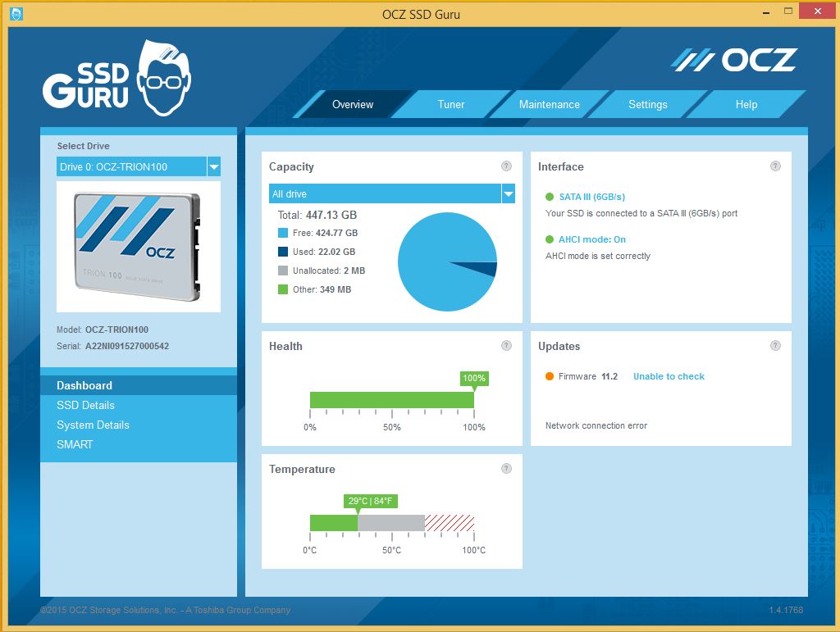Click the green AHCI mode status dot
This screenshot has width=840, height=632.
[x=549, y=239]
